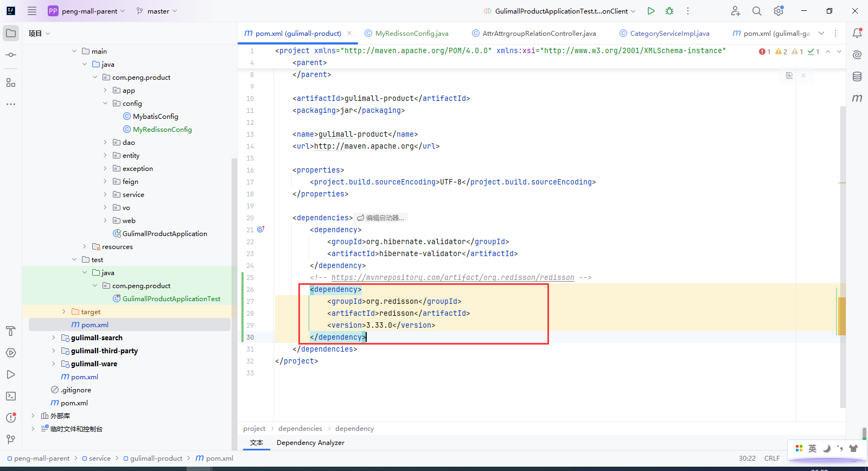Open the Structure tool window
Screen dimensions: 868x471
(11, 82)
